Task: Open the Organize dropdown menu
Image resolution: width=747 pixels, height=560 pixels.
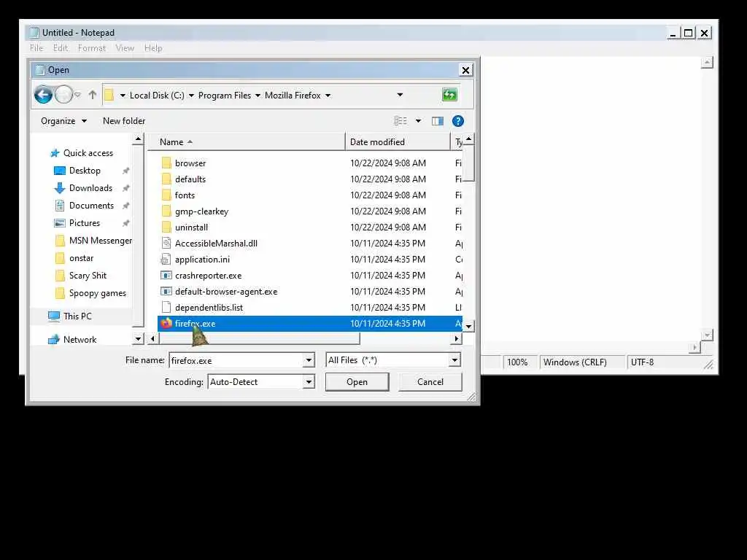Action: tap(64, 121)
